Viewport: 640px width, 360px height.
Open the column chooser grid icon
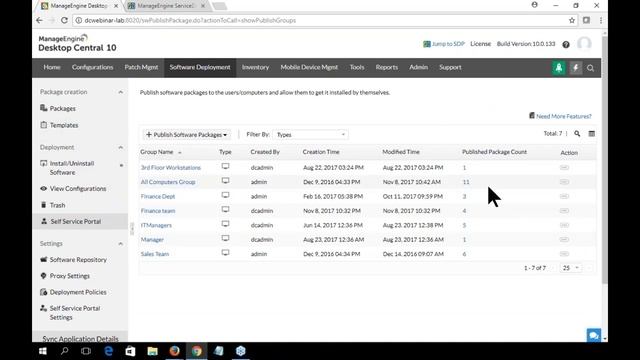coord(591,134)
